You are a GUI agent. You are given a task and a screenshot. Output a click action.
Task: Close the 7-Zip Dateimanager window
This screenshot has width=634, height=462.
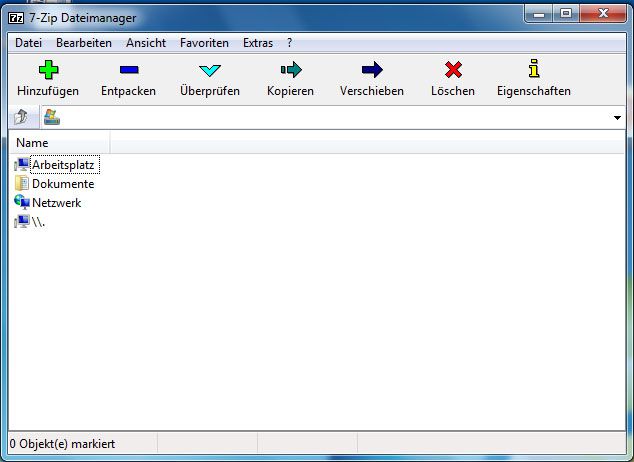pyautogui.click(x=603, y=14)
